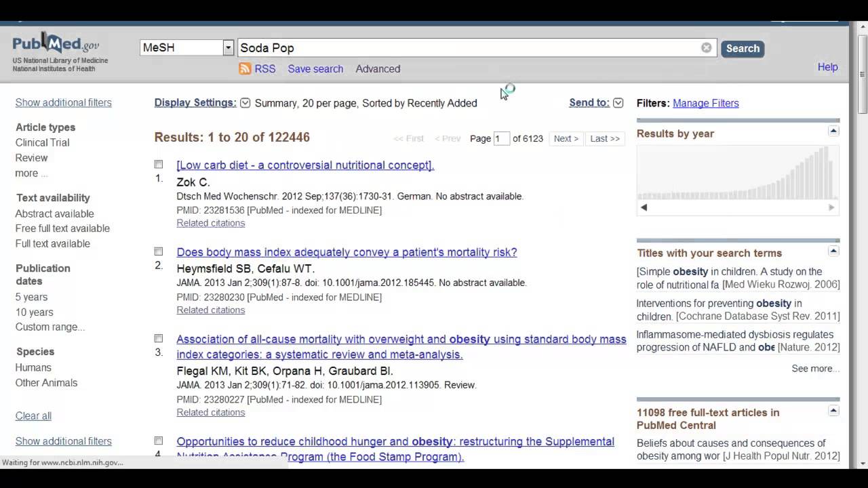Filter by Review article type

[x=31, y=158]
